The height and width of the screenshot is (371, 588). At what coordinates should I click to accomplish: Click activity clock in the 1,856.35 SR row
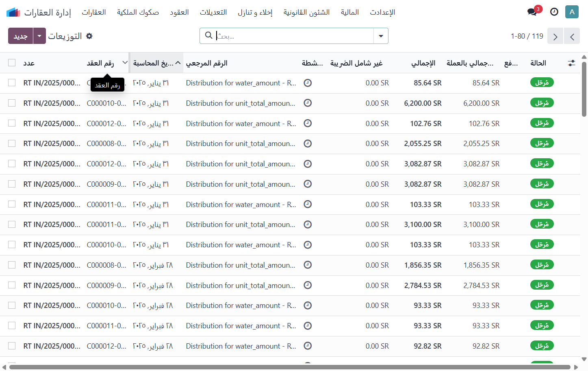click(308, 265)
